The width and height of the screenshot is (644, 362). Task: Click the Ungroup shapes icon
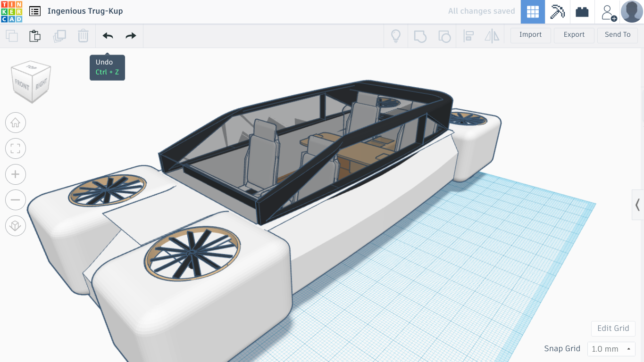point(444,36)
